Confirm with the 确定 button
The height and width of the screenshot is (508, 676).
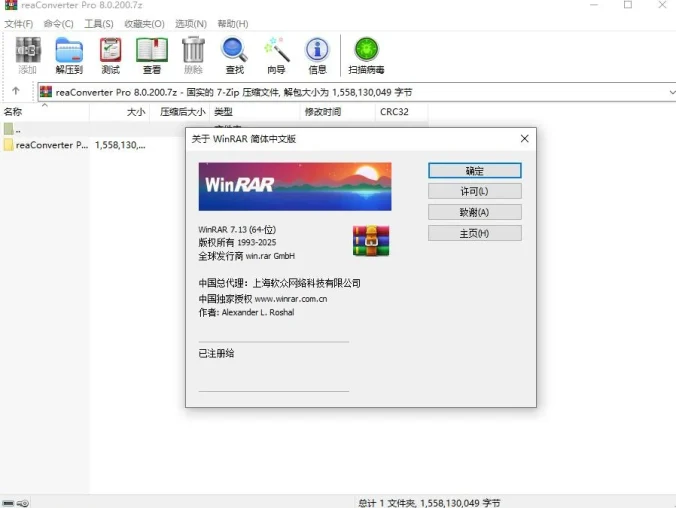click(x=475, y=170)
